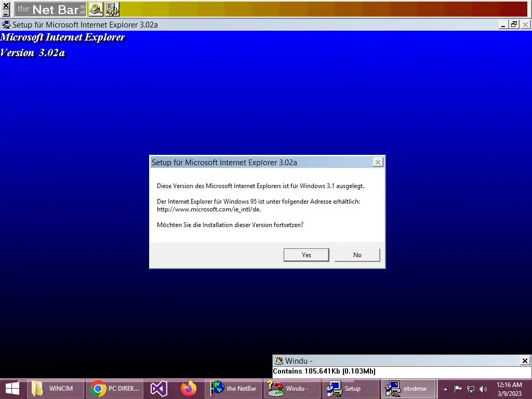
Task: Click the gear settings icon in Net Bar
Action: (x=112, y=9)
